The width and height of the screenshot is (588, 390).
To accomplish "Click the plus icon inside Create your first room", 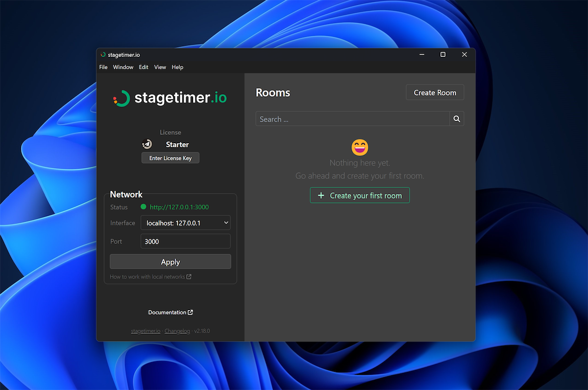I will [x=321, y=195].
